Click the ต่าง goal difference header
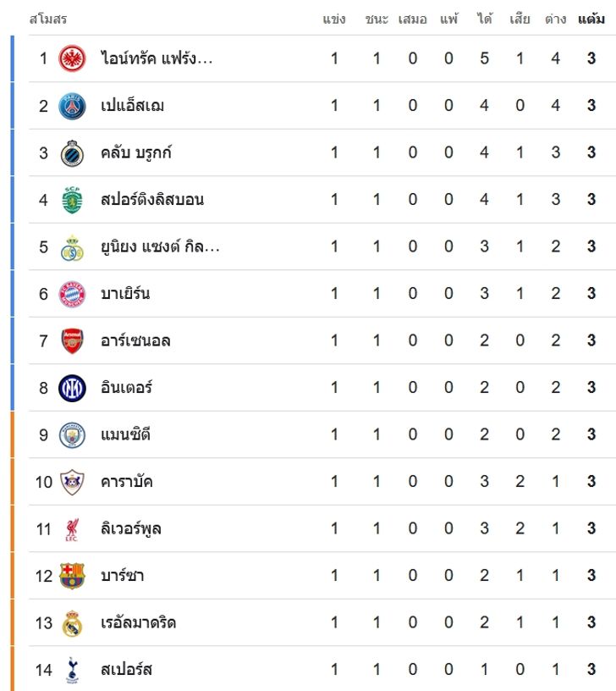Image resolution: width=616 pixels, height=691 pixels. 555,19
